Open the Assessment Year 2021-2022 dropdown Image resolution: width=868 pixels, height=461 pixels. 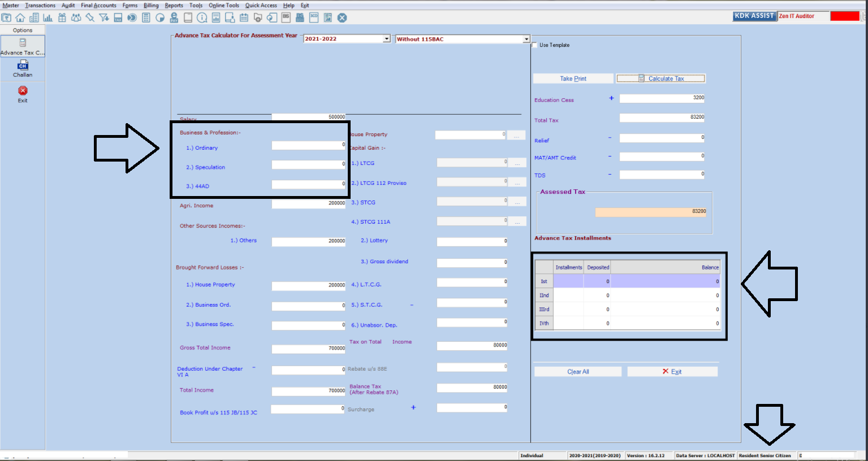(x=387, y=39)
